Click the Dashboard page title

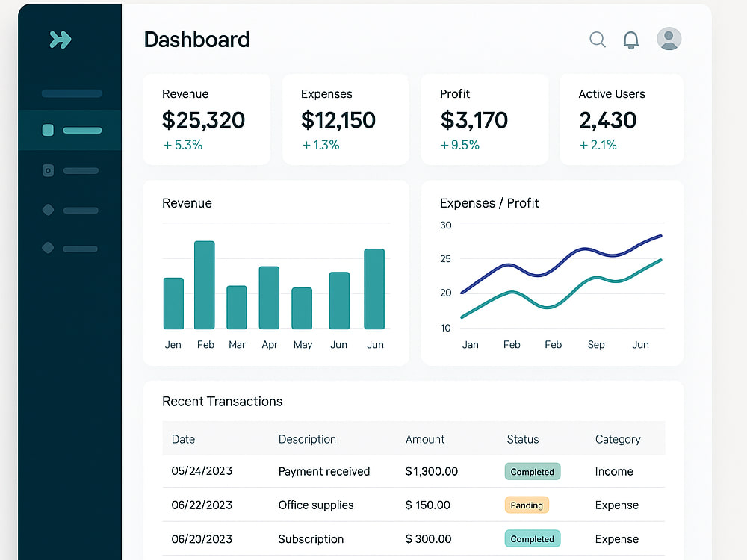196,40
